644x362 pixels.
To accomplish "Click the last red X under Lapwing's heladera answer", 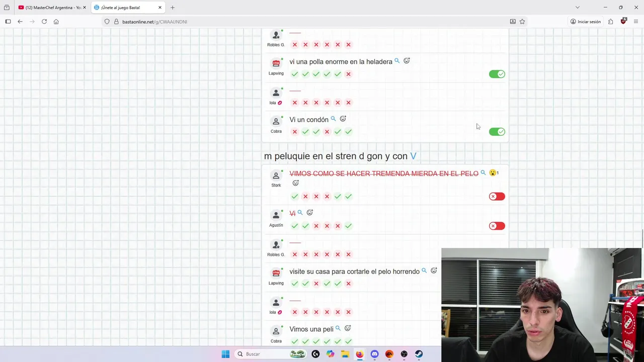I will (348, 74).
